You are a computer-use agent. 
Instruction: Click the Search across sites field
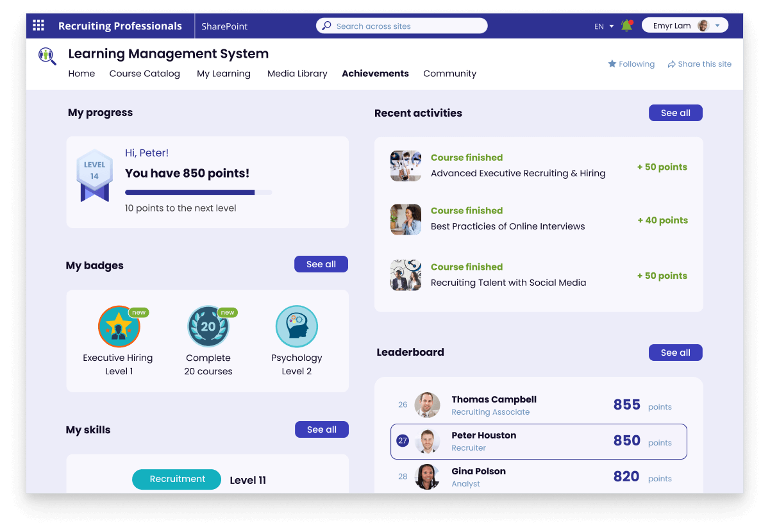(x=401, y=26)
